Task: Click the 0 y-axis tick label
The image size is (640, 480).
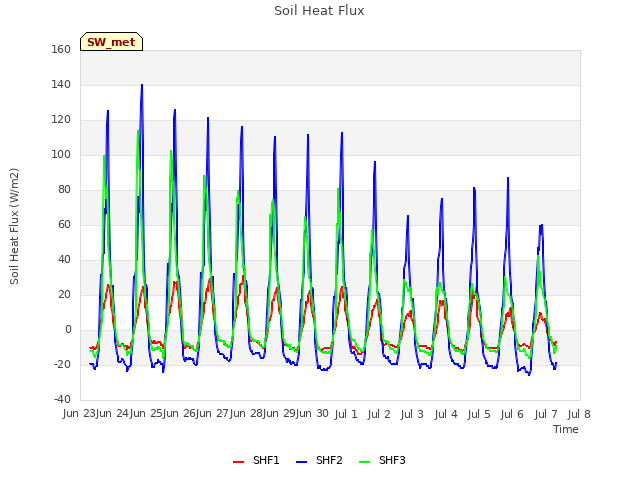Action: (x=68, y=329)
